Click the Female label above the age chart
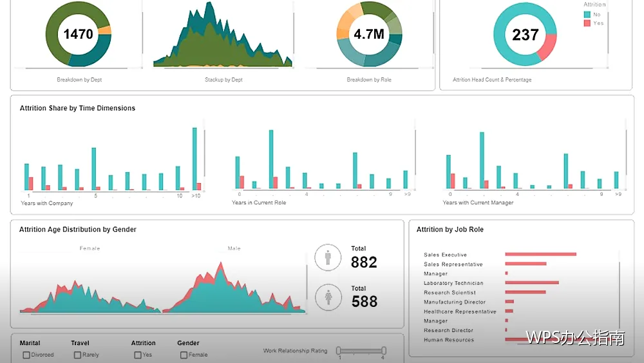Image resolution: width=644 pixels, height=363 pixels. (x=90, y=248)
